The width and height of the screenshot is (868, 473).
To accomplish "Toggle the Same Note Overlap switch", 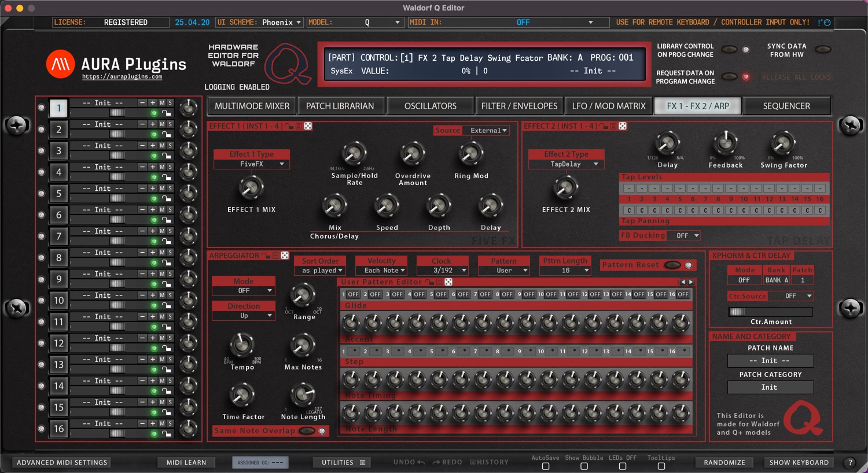I will click(x=307, y=431).
